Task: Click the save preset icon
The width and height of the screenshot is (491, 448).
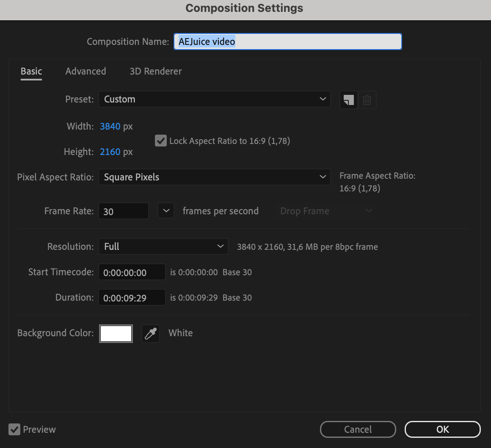Action: 349,100
